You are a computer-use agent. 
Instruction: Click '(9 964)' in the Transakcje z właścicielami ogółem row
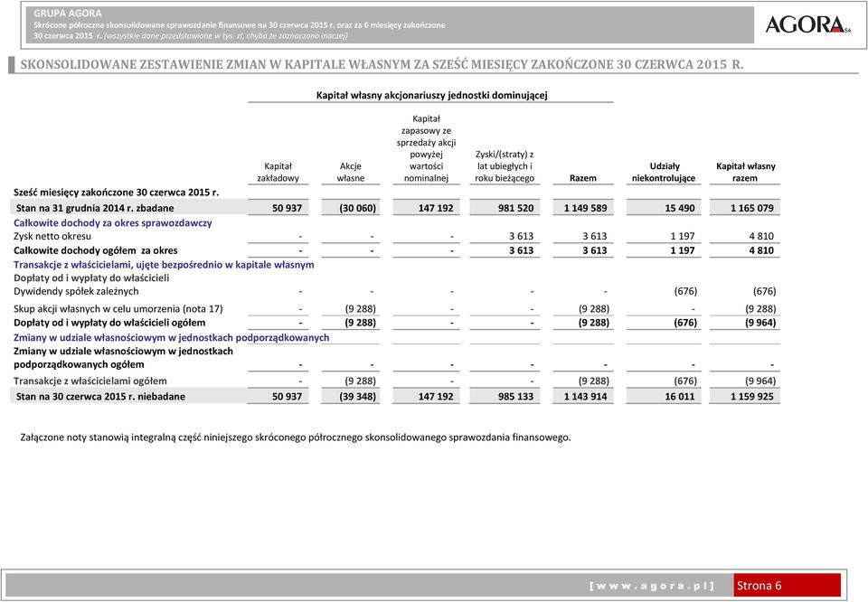pos(760,381)
